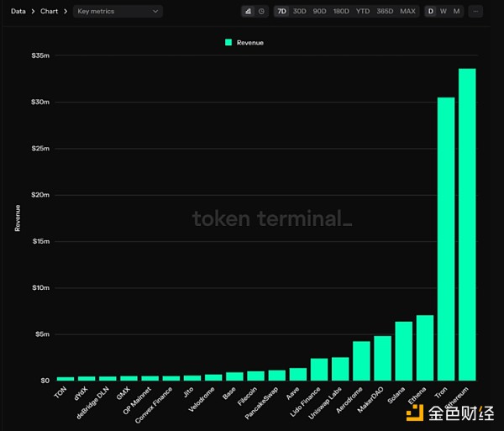Switch time range to 7D
Image resolution: width=504 pixels, height=431 pixels.
[281, 12]
